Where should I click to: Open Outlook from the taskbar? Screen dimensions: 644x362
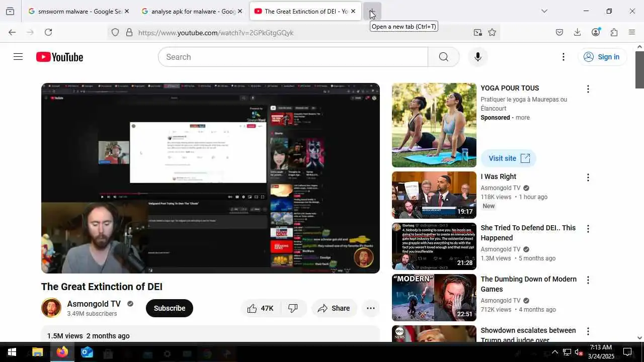pos(87,352)
